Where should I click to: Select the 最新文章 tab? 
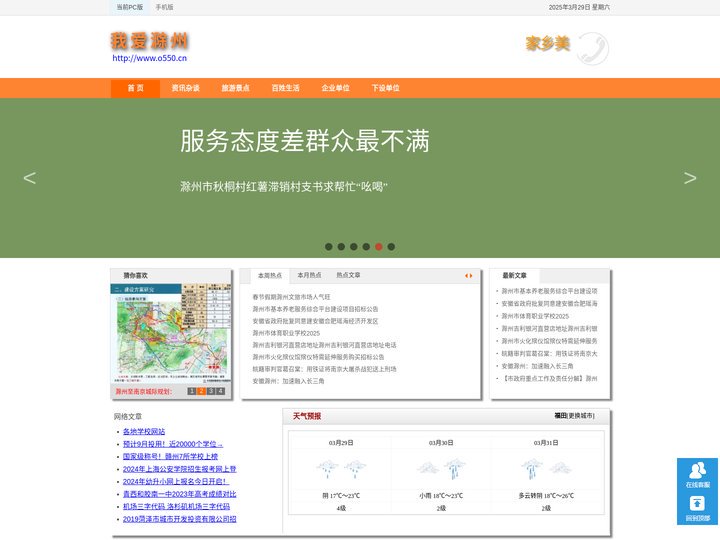coord(514,276)
